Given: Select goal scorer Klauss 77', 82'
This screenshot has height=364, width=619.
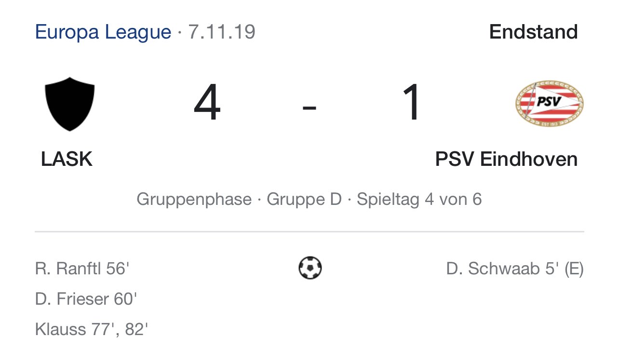Looking at the screenshot, I should click(x=91, y=330).
